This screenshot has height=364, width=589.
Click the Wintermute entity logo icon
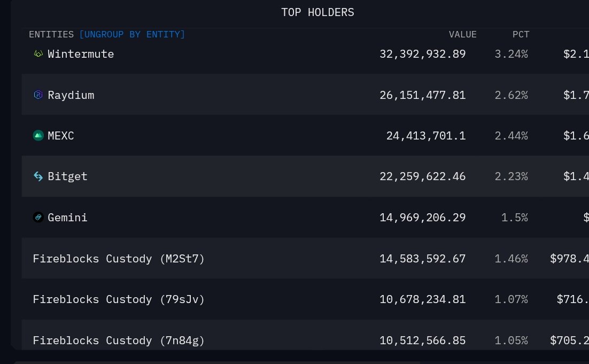coord(38,53)
